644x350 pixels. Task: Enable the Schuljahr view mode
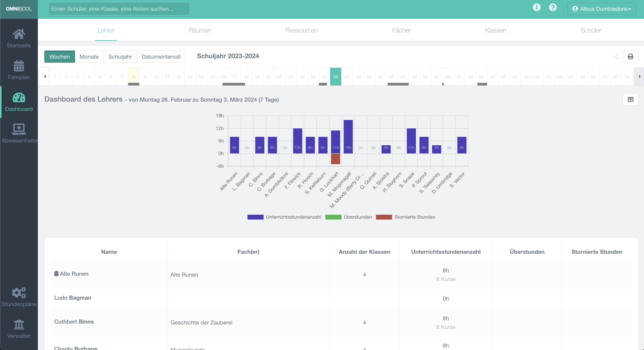(x=120, y=57)
